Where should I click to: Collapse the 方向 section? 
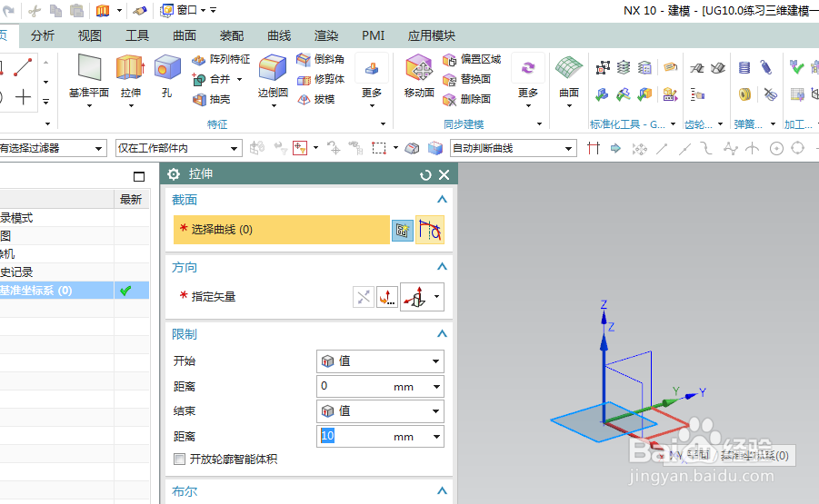coord(442,267)
